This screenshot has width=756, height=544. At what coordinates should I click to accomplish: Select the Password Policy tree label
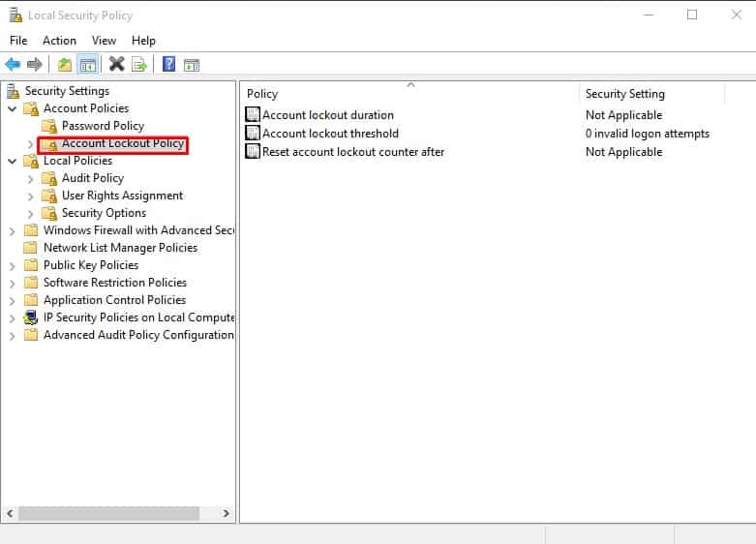104,126
